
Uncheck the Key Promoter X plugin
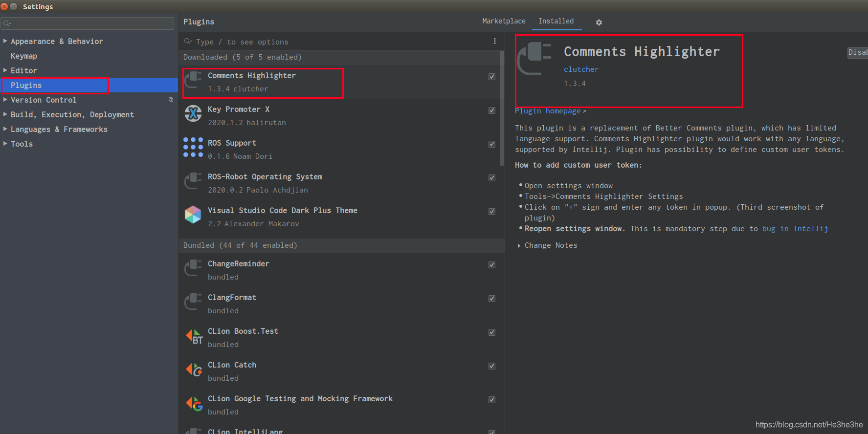pos(492,110)
